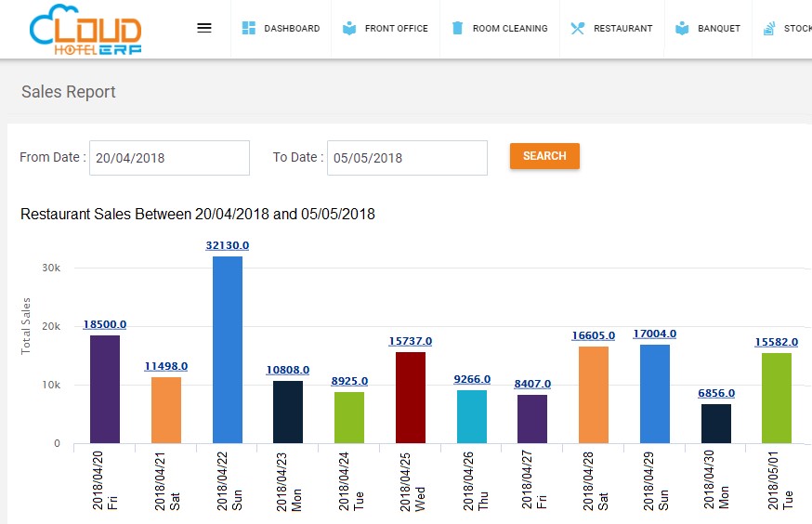This screenshot has width=812, height=524.
Task: Click the Cloud Hotel ERP logo
Action: click(x=85, y=30)
